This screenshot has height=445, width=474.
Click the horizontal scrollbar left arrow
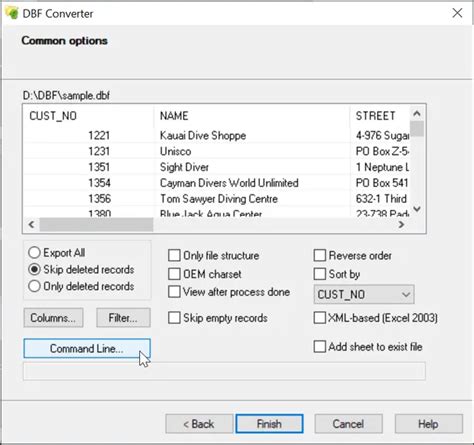point(31,225)
